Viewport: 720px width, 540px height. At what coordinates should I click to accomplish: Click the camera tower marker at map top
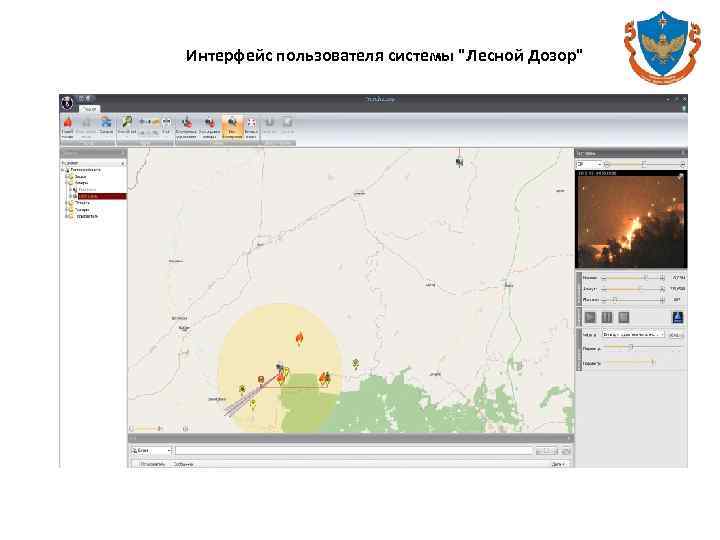pos(459,162)
